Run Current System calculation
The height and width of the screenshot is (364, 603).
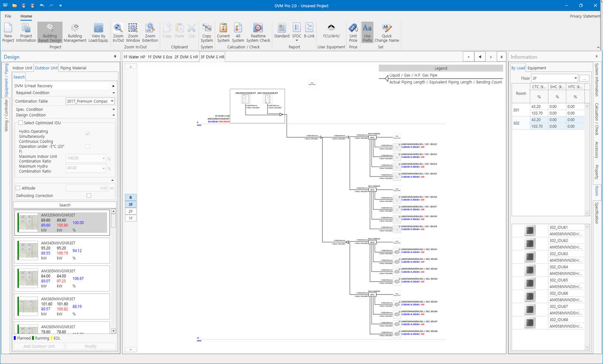[x=223, y=32]
